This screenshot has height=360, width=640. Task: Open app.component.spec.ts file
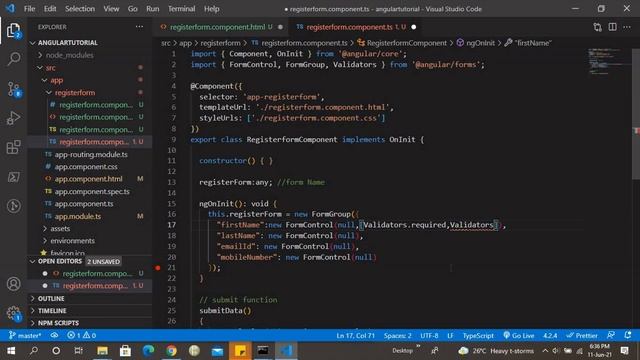pos(92,191)
